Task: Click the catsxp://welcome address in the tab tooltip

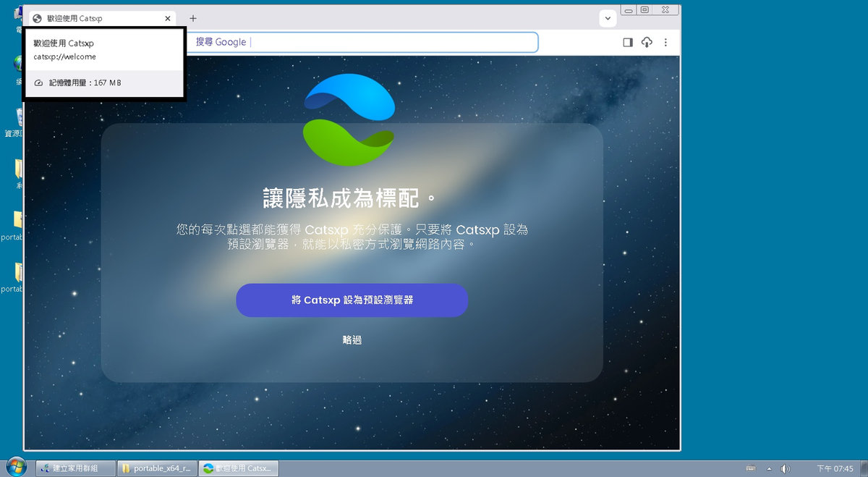Action: (x=65, y=56)
